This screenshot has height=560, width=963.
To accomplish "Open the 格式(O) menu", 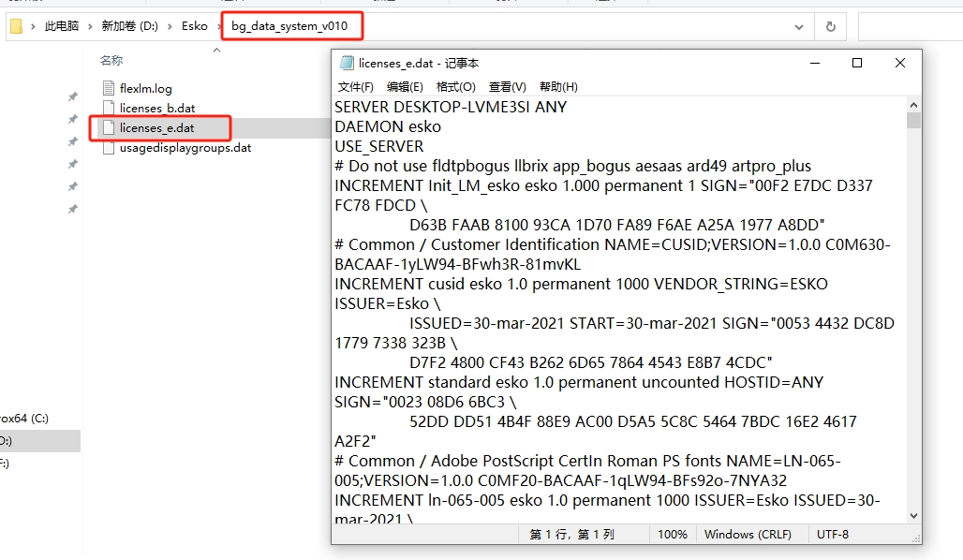I will click(x=456, y=87).
